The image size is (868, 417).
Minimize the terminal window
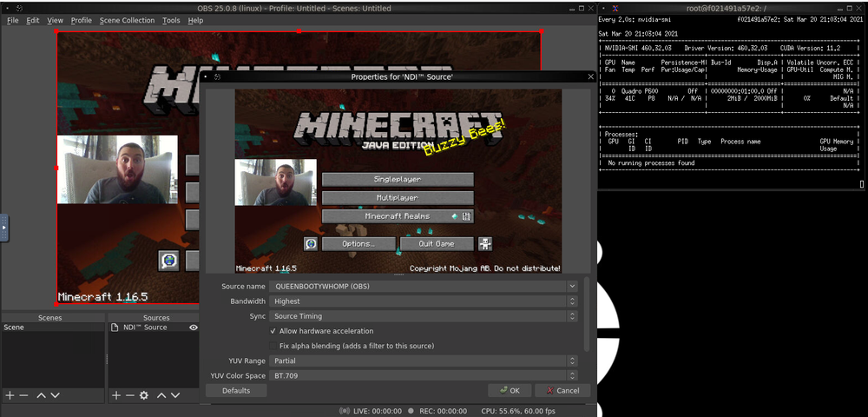840,9
